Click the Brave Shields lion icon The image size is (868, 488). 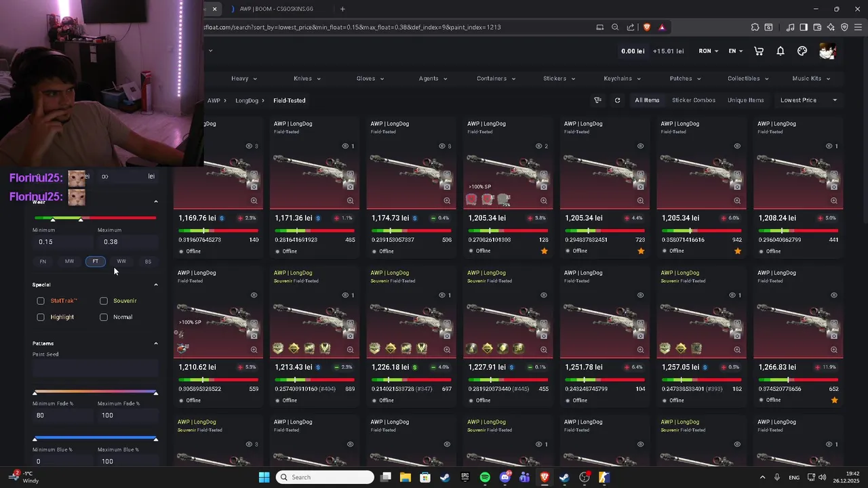pyautogui.click(x=647, y=27)
